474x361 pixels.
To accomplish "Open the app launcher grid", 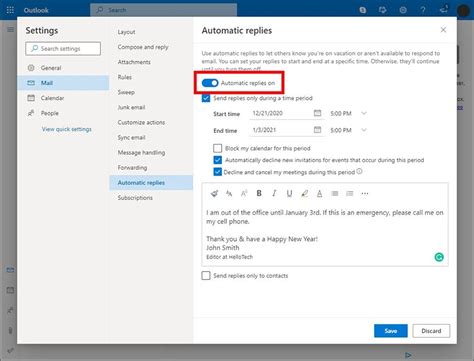I will coord(10,10).
